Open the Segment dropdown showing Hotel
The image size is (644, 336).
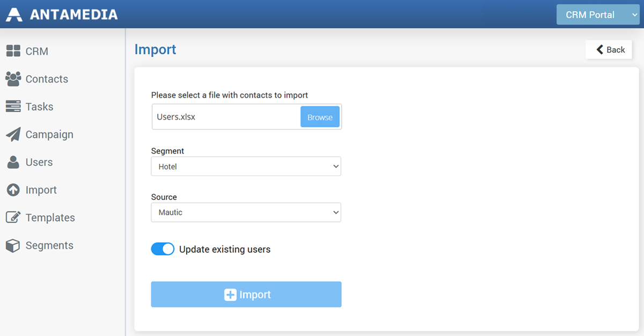pos(246,166)
